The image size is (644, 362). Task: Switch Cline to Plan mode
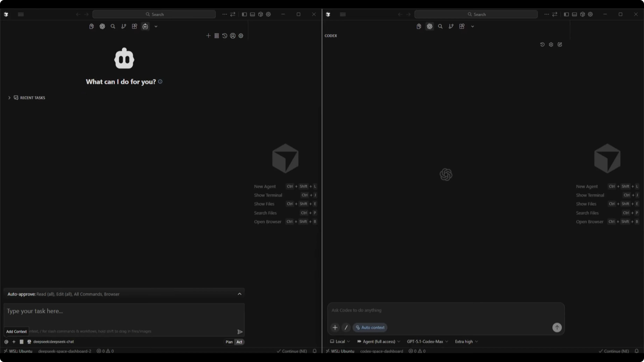[x=229, y=342]
